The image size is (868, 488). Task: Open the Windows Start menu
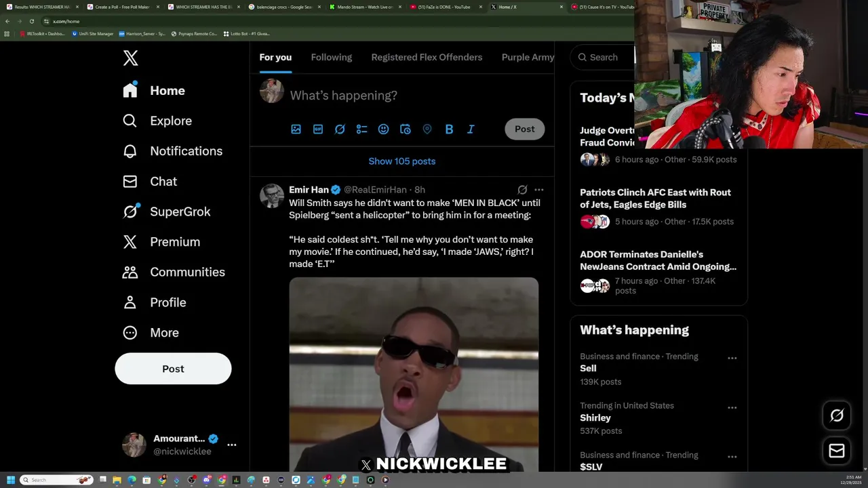point(11,480)
